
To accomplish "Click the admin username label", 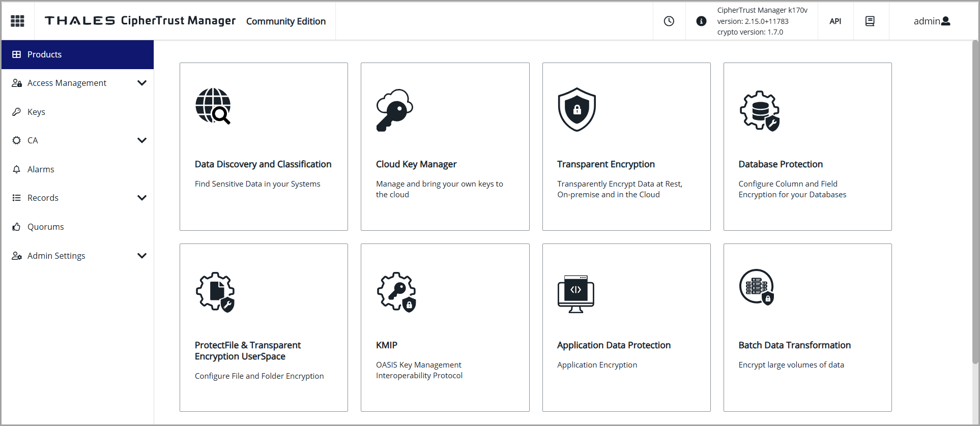I will click(927, 21).
